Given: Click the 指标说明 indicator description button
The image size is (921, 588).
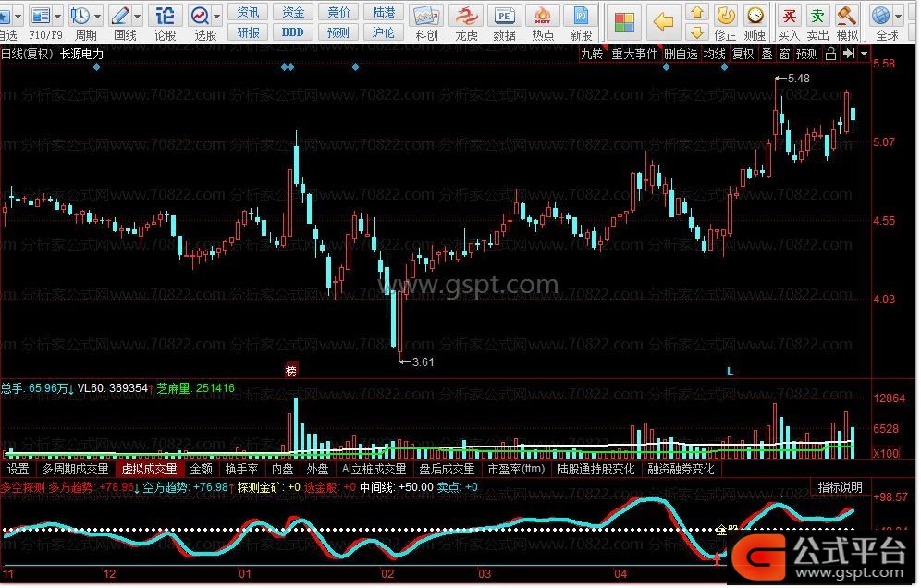Looking at the screenshot, I should click(x=840, y=487).
